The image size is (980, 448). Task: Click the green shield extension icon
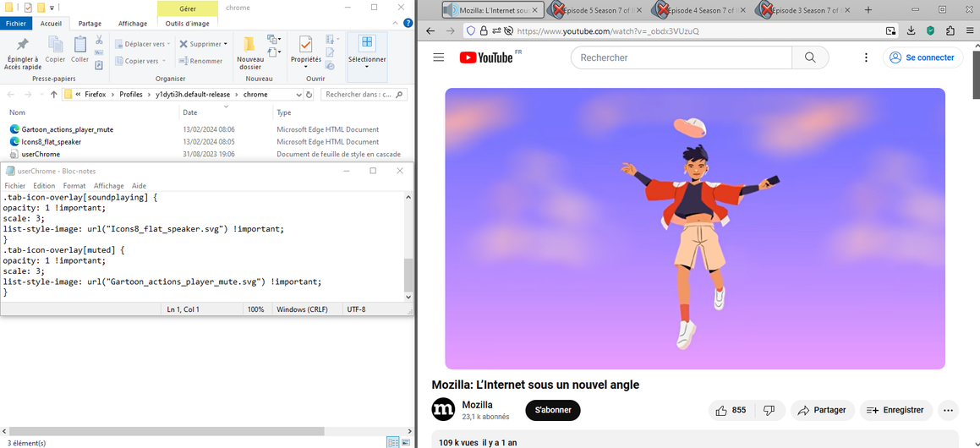coord(930,31)
